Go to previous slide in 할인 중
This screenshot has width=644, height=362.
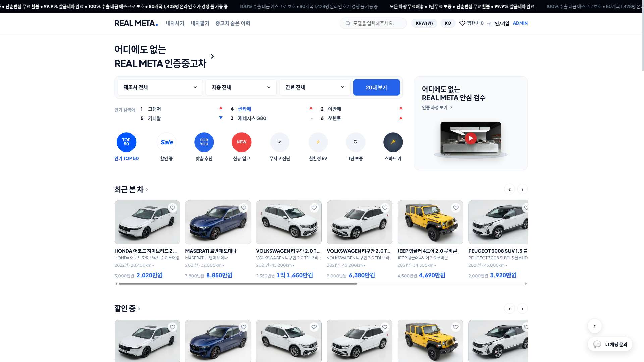tap(509, 309)
